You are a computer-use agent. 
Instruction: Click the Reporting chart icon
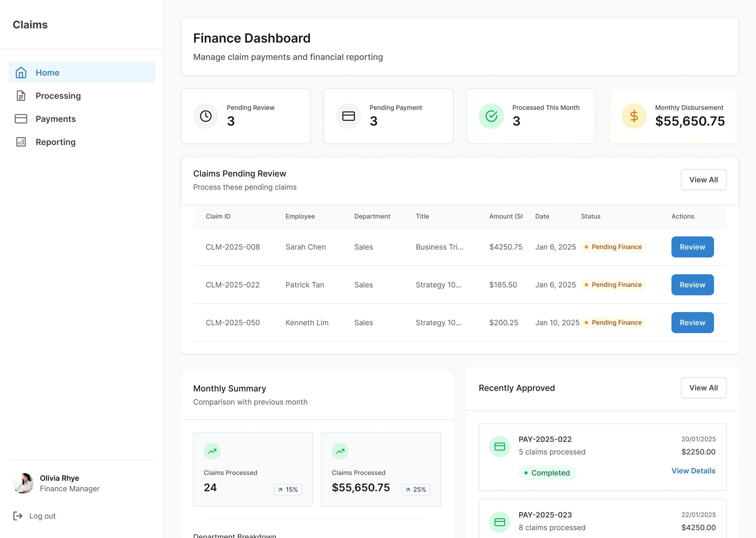pos(21,142)
